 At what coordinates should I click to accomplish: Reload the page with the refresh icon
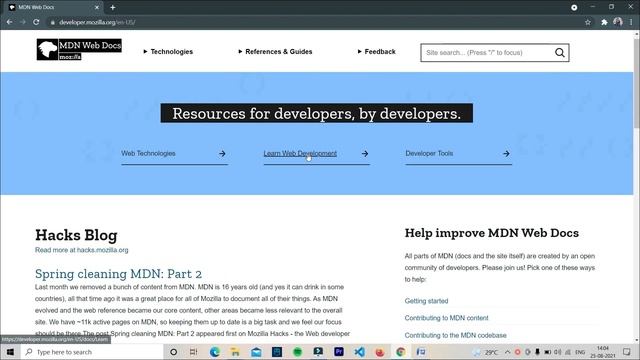36,22
